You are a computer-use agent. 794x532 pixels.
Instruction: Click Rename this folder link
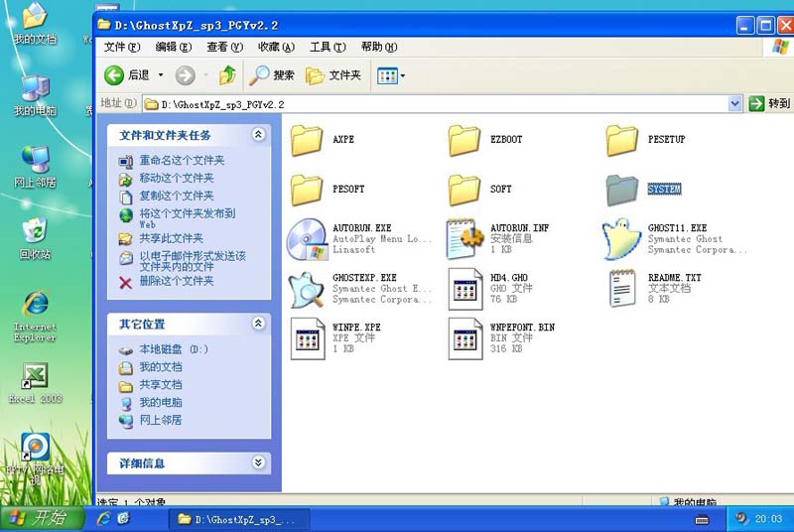(182, 161)
